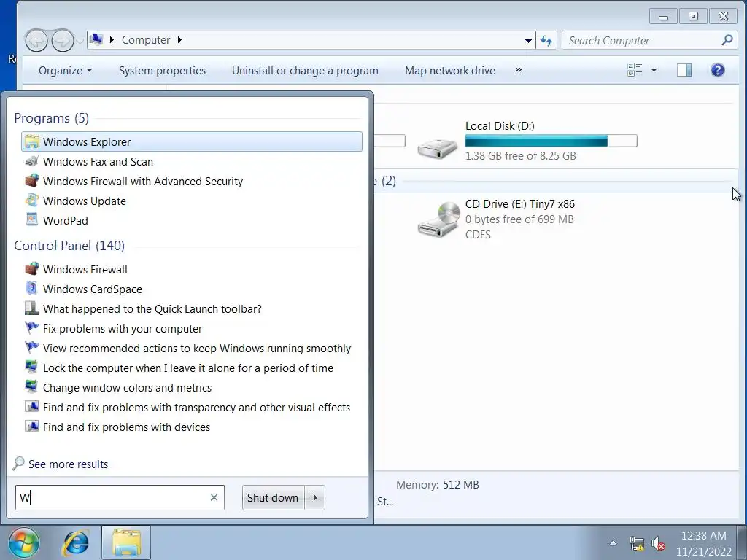747x560 pixels.
Task: Click the Back navigation button
Action: [x=36, y=41]
